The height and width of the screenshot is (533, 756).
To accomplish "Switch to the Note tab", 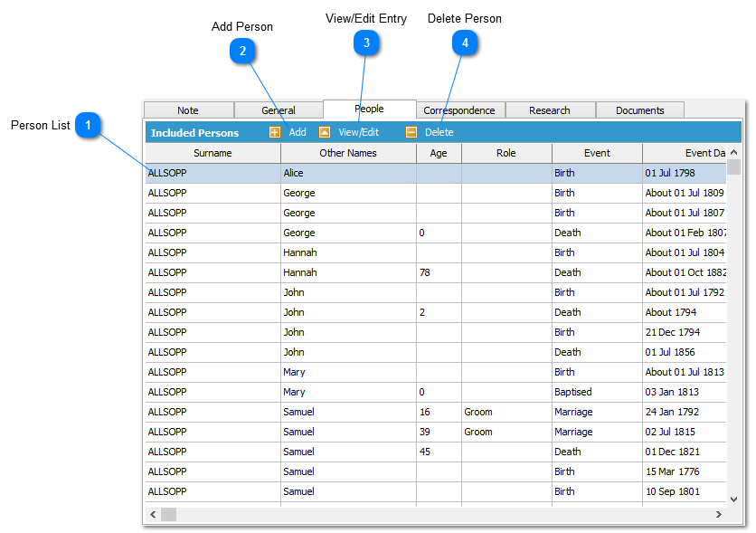I will pos(188,110).
